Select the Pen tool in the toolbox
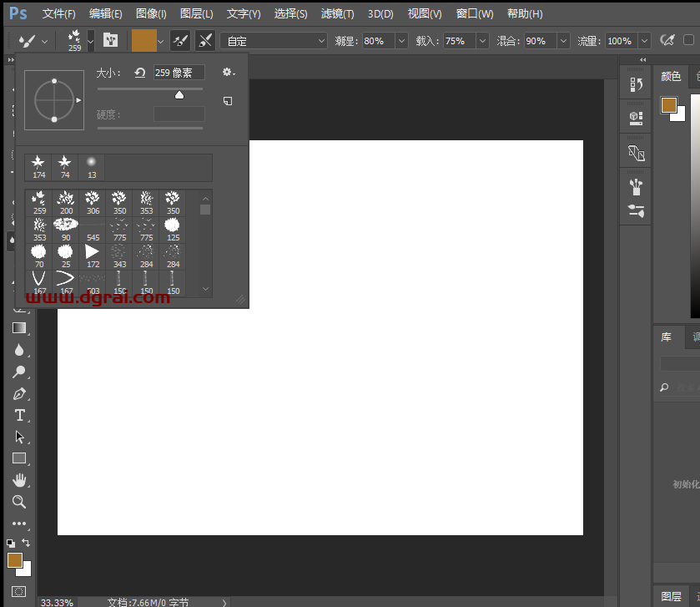Image resolution: width=700 pixels, height=607 pixels. 19,393
